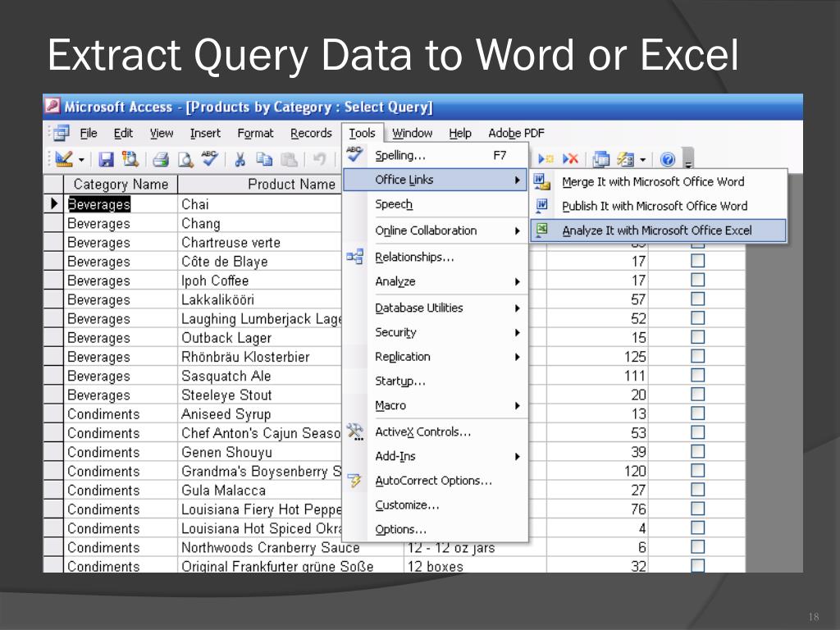The image size is (840, 630).
Task: Click the Delete Record toolbar icon
Action: coord(570,159)
